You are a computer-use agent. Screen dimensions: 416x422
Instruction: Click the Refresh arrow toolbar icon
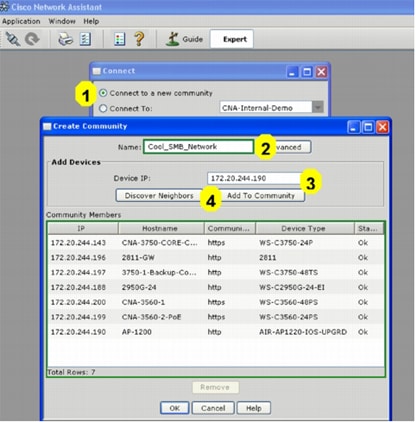(32, 39)
